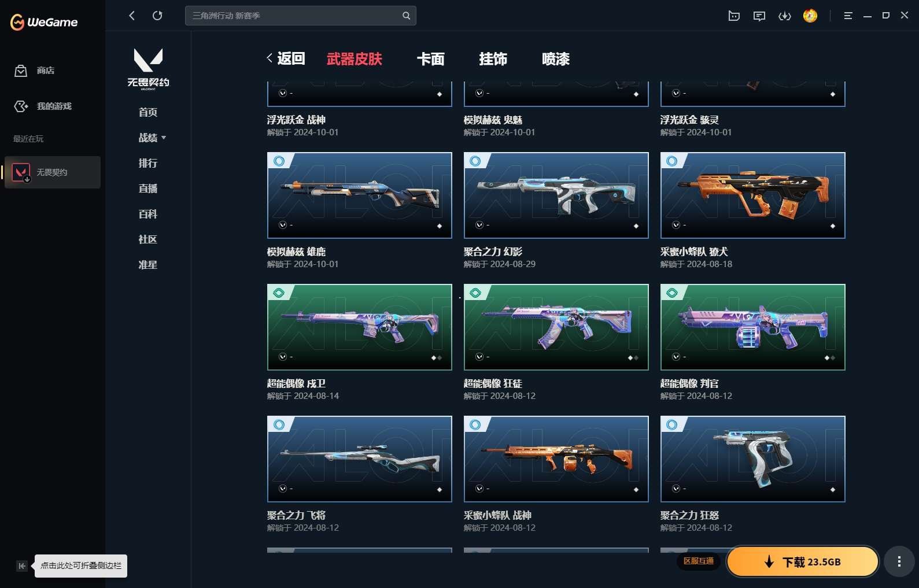Select 无畏契约 in recently played
Image resolution: width=919 pixels, height=588 pixels.
(52, 172)
